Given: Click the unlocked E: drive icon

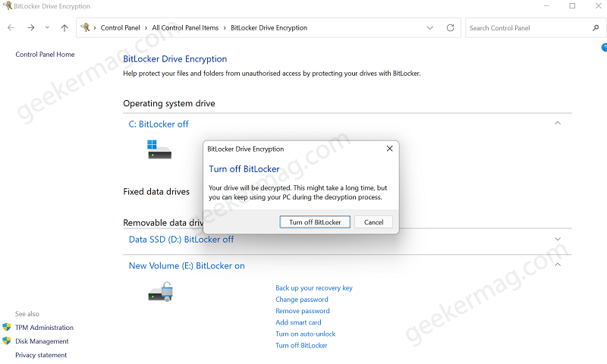Looking at the screenshot, I should tap(161, 292).
